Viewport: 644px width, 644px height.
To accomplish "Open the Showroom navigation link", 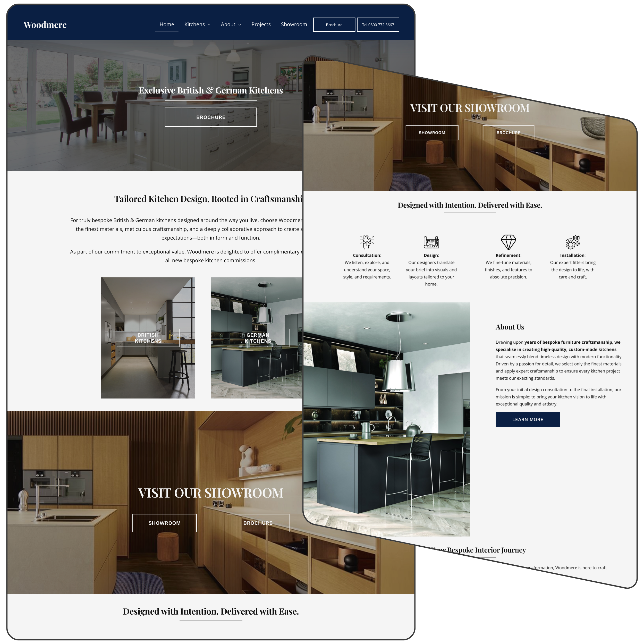I will [294, 24].
